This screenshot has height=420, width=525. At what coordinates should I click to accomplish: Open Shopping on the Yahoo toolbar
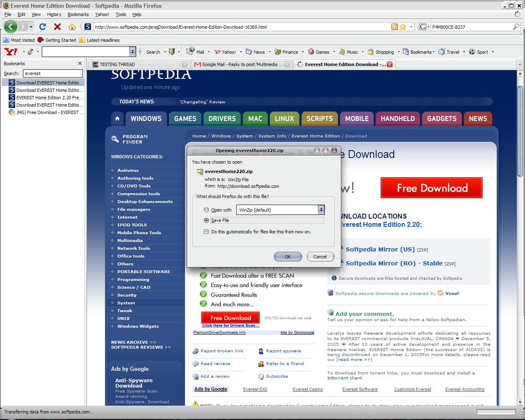point(381,52)
